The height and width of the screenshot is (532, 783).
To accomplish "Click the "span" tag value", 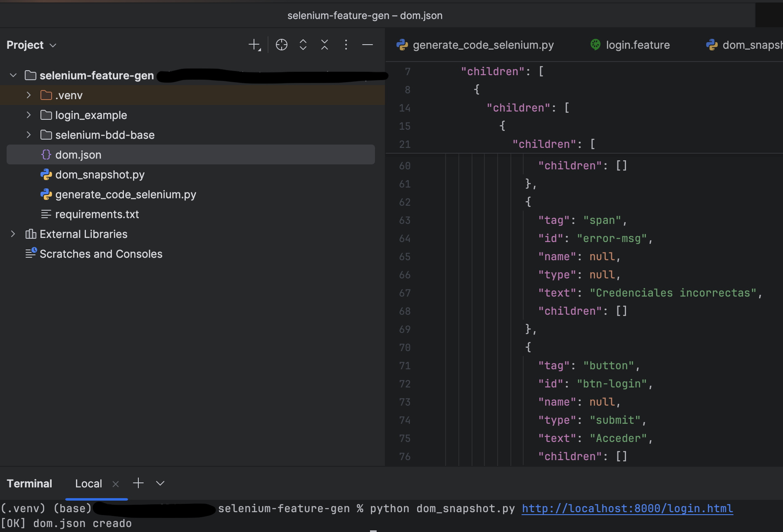I will 602,220.
